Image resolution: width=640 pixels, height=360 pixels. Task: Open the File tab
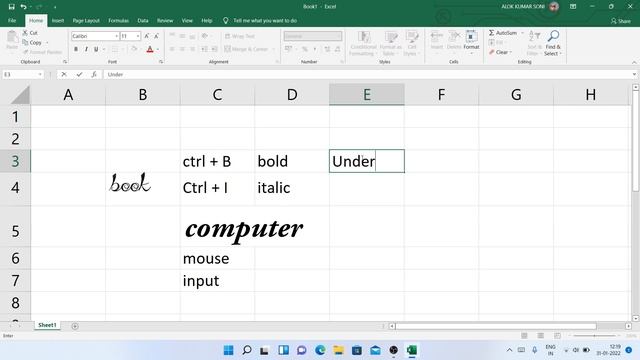pos(12,20)
